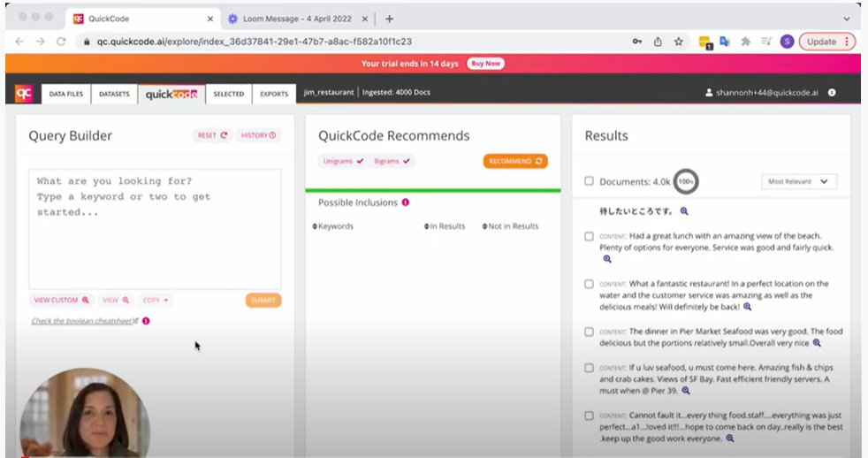Open the SELECTED tab
The image size is (868, 458).
(x=229, y=94)
